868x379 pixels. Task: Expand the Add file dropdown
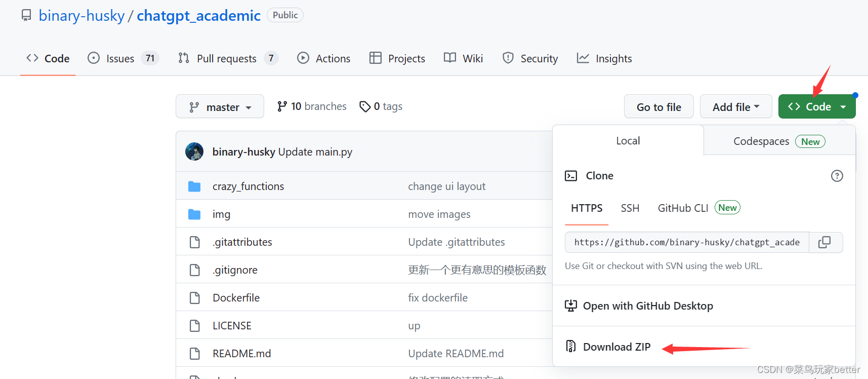[x=736, y=106]
